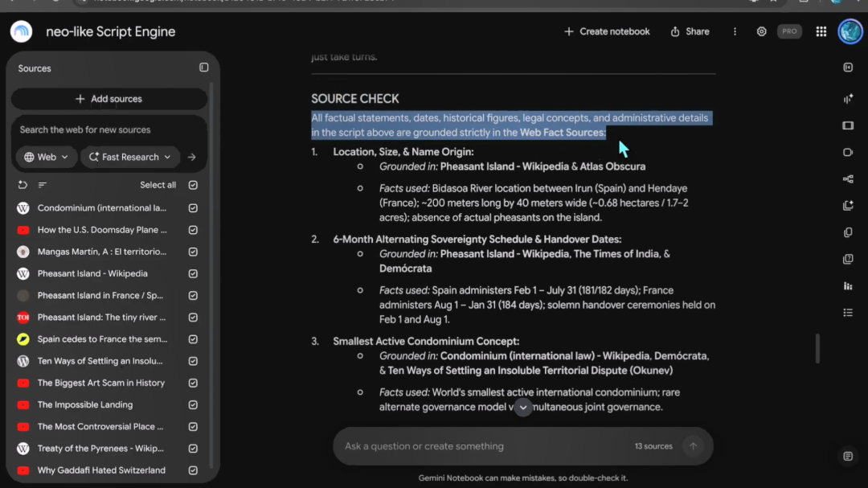Open the Flashcards icon in the right rail

848,232
